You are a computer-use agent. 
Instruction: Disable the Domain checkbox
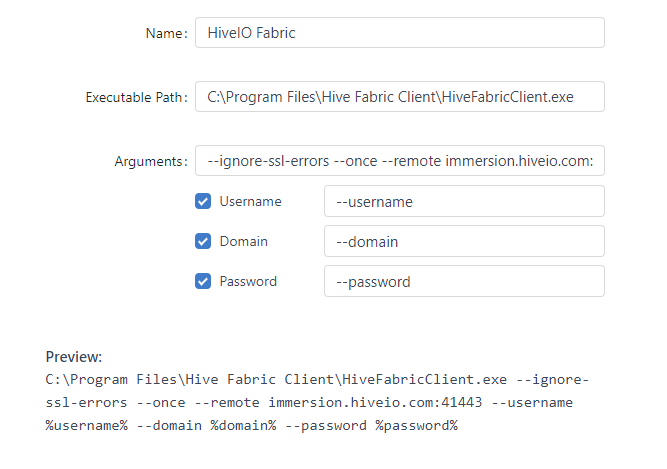coord(203,241)
